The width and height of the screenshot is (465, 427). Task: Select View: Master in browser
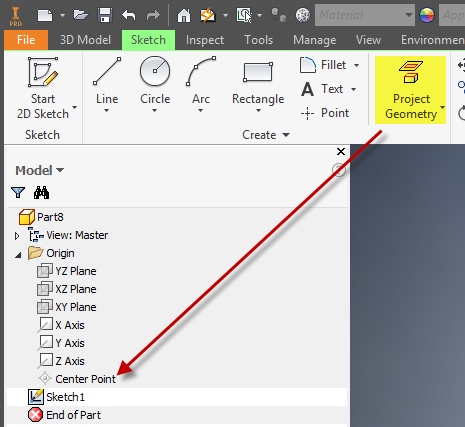click(68, 235)
